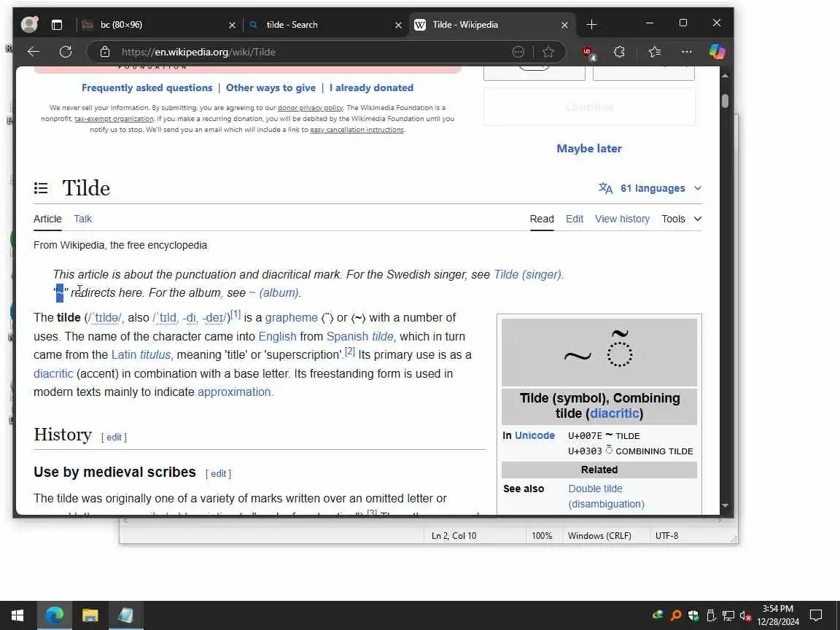Image resolution: width=840 pixels, height=630 pixels.
Task: Open the Talk page tab
Action: (x=83, y=219)
